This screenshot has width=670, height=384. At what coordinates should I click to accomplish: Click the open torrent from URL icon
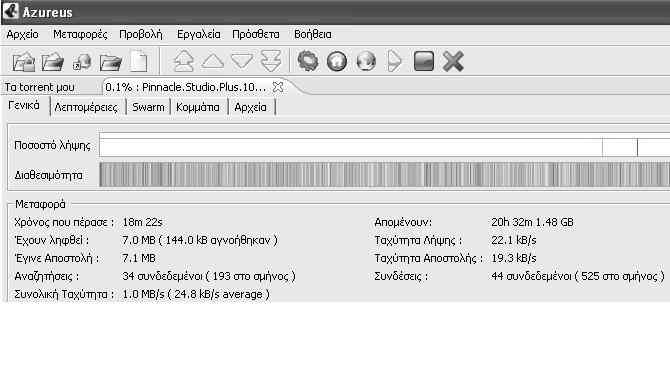pyautogui.click(x=82, y=62)
